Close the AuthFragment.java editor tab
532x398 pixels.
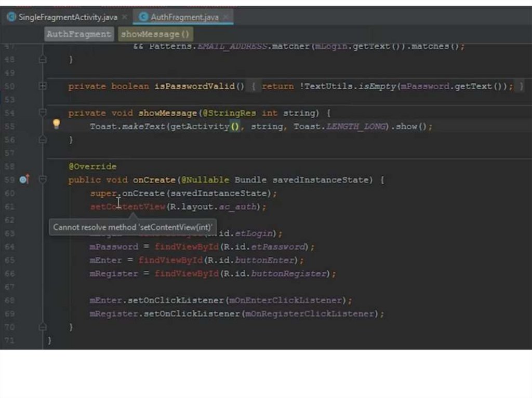[225, 17]
